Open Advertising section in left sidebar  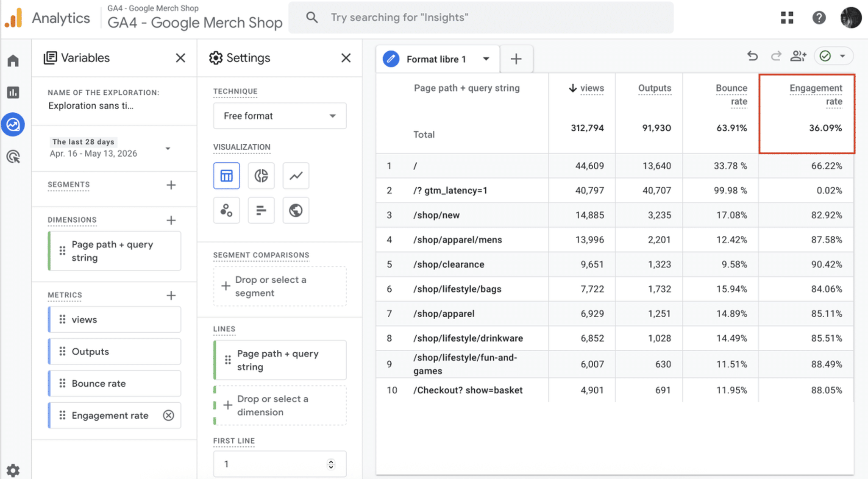13,157
